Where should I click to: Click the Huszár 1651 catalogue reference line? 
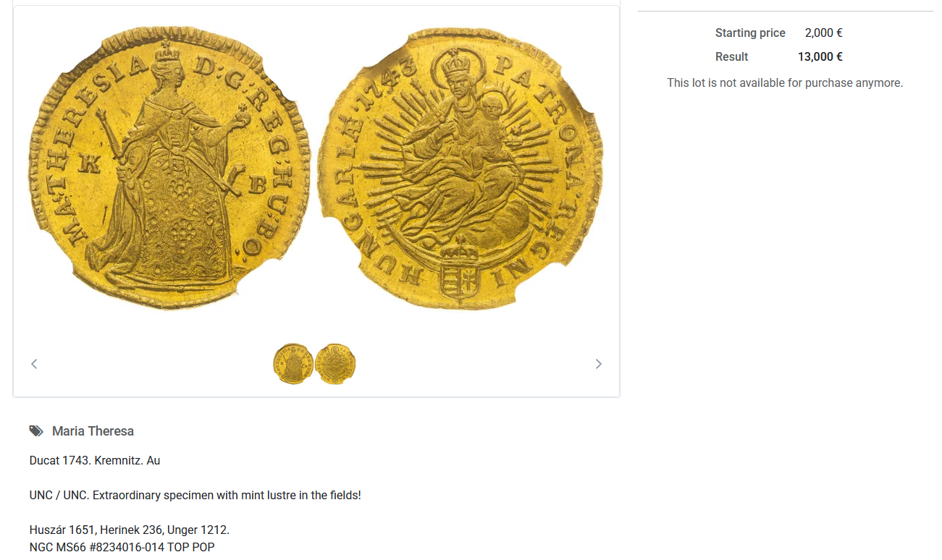click(130, 530)
